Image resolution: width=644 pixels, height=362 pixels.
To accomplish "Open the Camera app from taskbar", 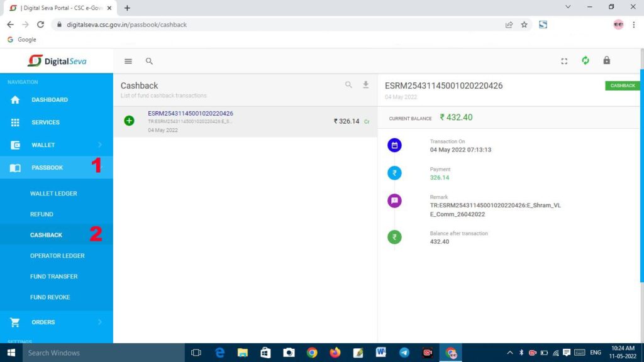I will point(289,353).
